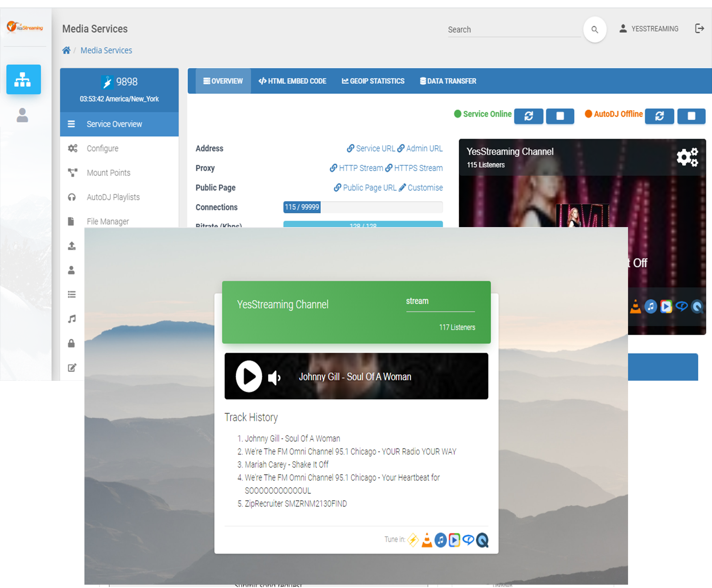The height and width of the screenshot is (588, 712).
Task: Click the list icon in service sidebar
Action: 72,294
